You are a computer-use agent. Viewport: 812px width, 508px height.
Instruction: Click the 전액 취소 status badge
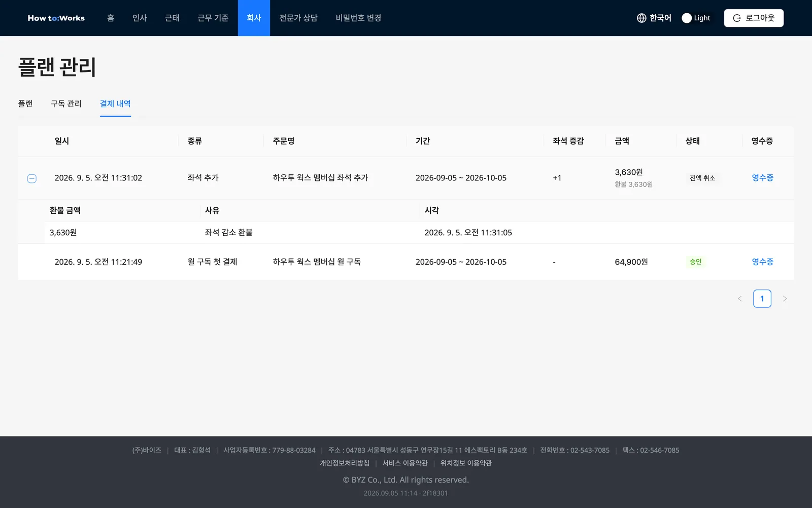click(702, 178)
